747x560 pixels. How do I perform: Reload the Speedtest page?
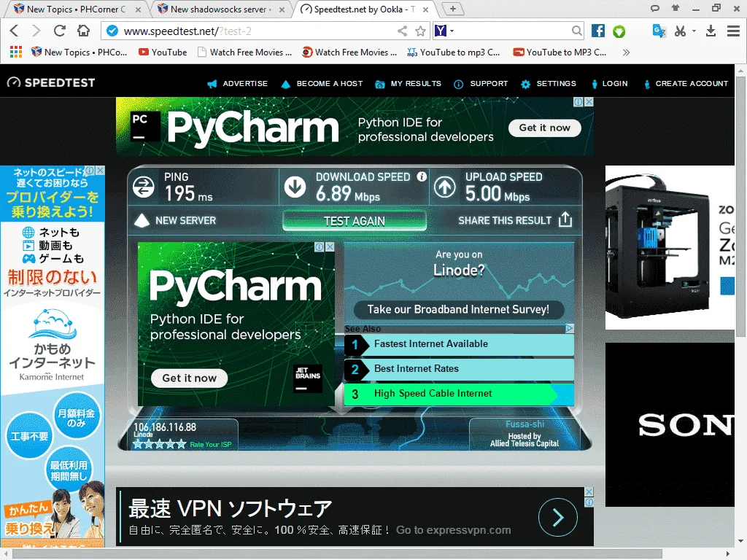60,31
